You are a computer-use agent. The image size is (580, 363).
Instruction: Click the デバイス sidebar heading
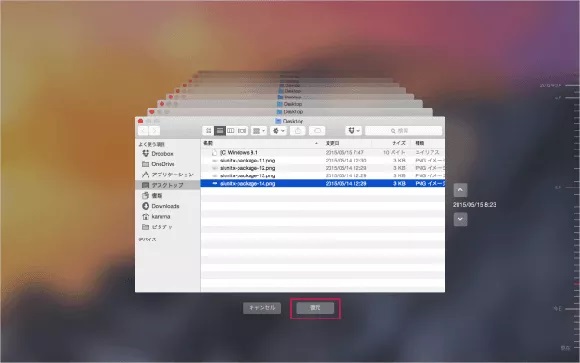coord(147,239)
